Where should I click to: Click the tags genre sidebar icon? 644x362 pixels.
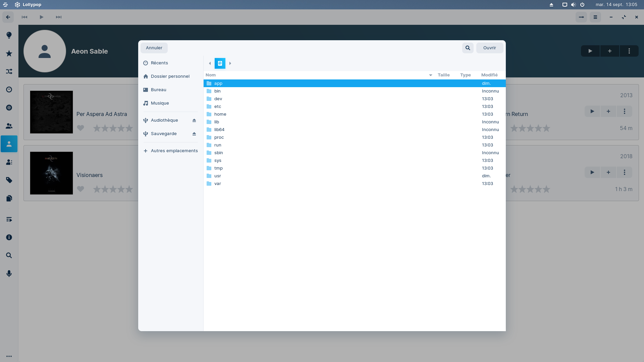[x=9, y=180]
